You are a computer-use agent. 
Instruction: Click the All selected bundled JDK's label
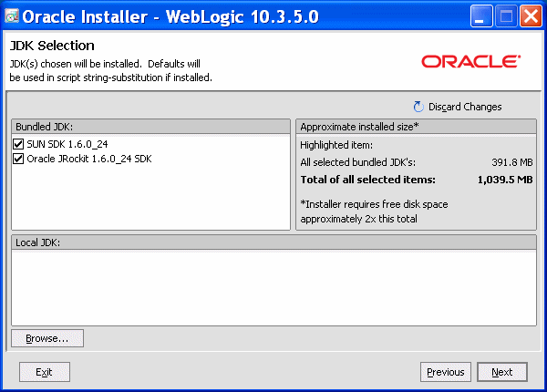pyautogui.click(x=358, y=162)
